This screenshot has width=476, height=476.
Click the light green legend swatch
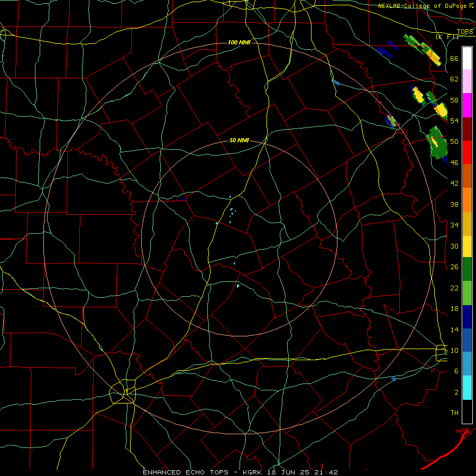[467, 293]
